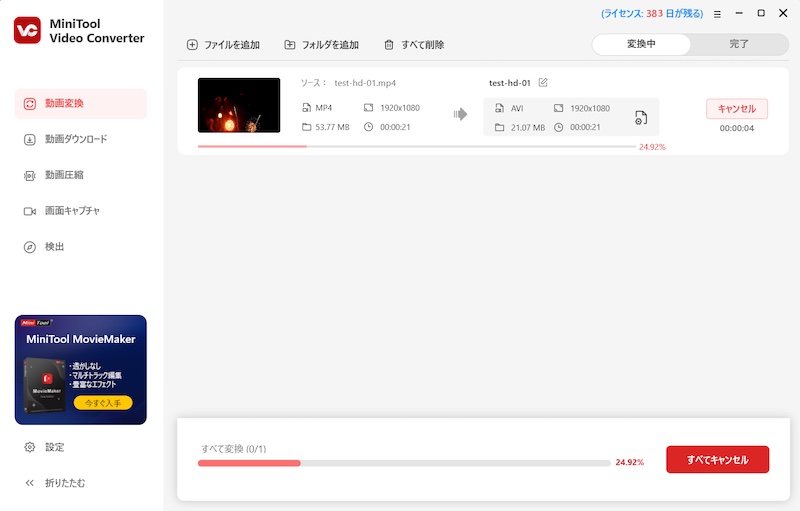Click the フォルダを追加 button

[x=321, y=45]
